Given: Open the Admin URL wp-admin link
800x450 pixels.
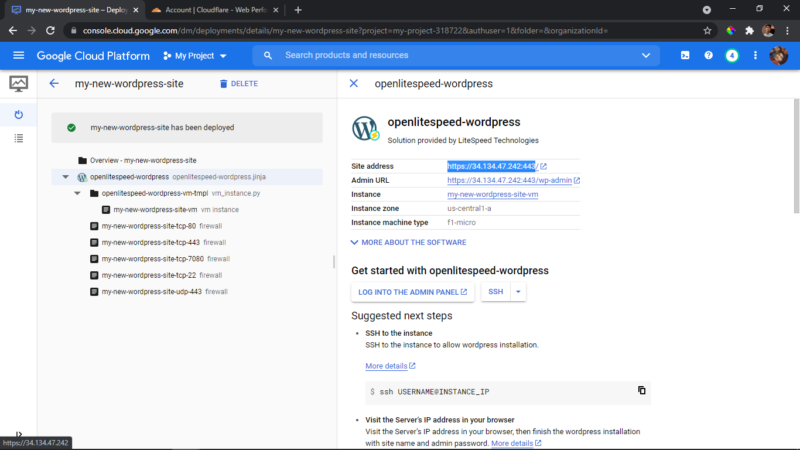Looking at the screenshot, I should [x=509, y=180].
